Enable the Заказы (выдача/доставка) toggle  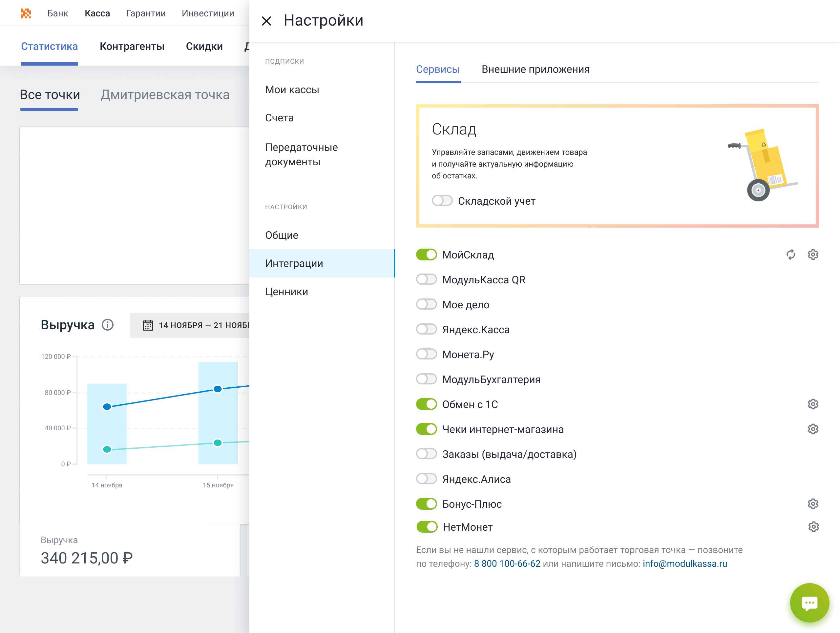pyautogui.click(x=427, y=454)
